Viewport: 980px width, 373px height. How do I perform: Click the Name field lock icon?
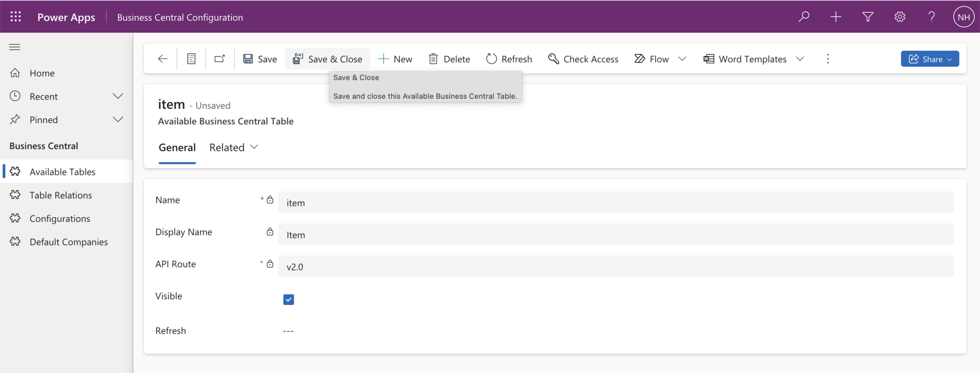point(270,200)
